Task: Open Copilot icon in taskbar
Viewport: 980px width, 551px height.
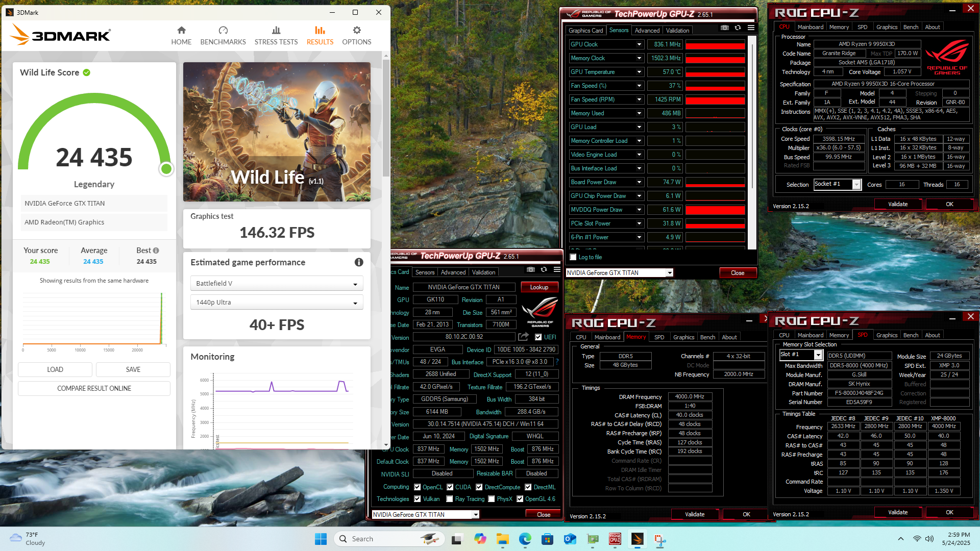Action: pyautogui.click(x=480, y=539)
